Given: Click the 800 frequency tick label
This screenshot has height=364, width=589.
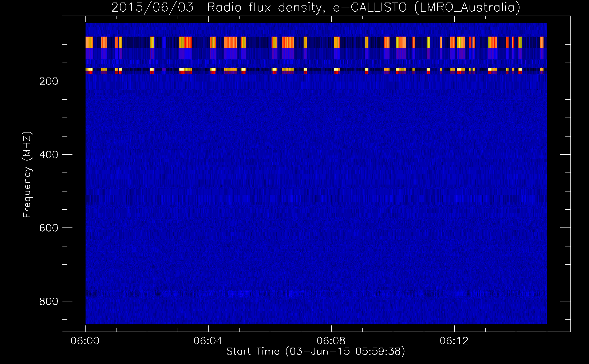Looking at the screenshot, I should point(48,301).
